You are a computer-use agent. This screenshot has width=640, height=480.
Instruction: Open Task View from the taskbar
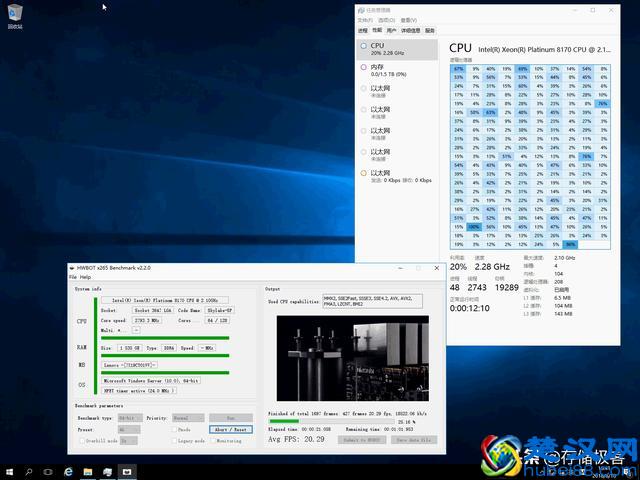[x=49, y=471]
